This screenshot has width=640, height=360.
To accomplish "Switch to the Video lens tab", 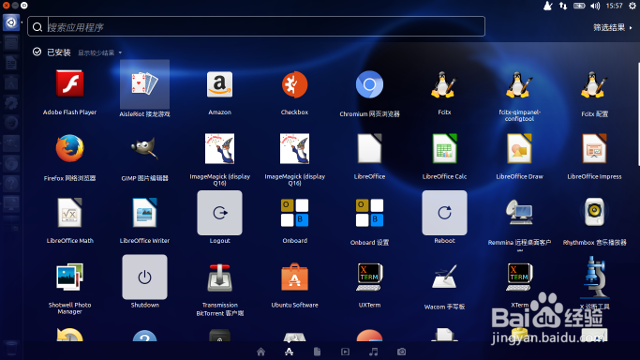I will [345, 351].
